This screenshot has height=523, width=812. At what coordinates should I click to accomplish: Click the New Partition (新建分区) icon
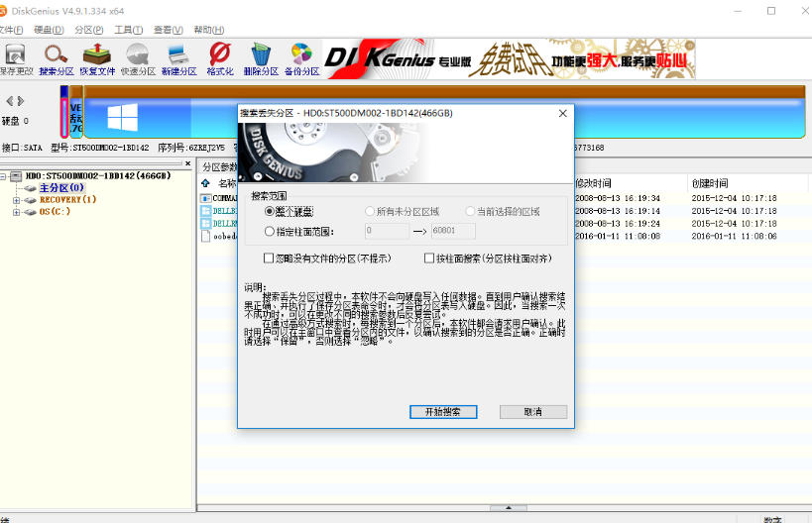[178, 59]
